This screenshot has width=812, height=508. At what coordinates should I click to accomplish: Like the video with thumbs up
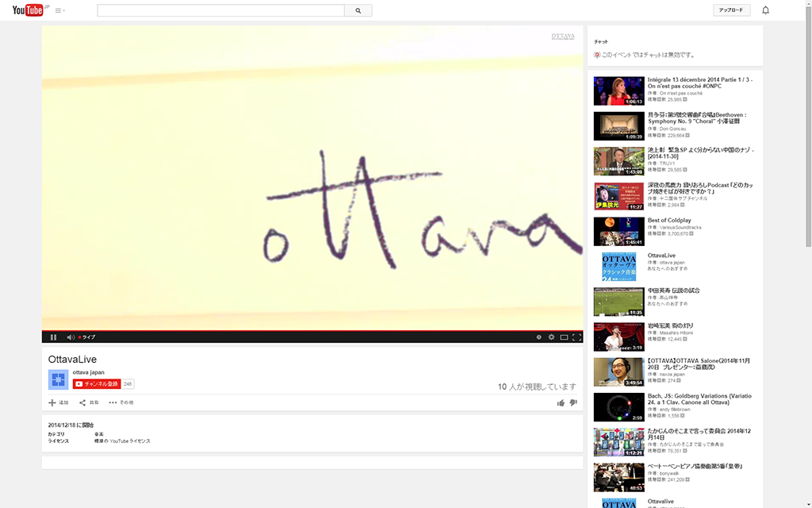(x=561, y=403)
